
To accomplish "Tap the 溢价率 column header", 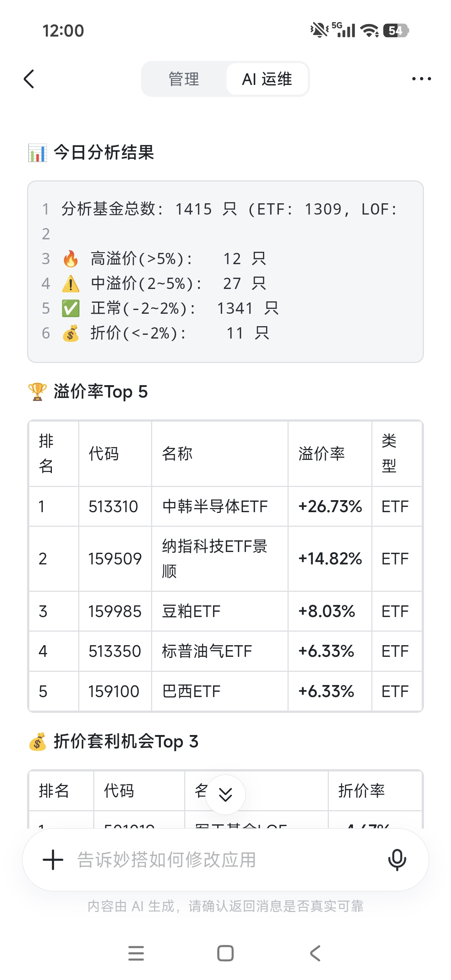I will [322, 454].
